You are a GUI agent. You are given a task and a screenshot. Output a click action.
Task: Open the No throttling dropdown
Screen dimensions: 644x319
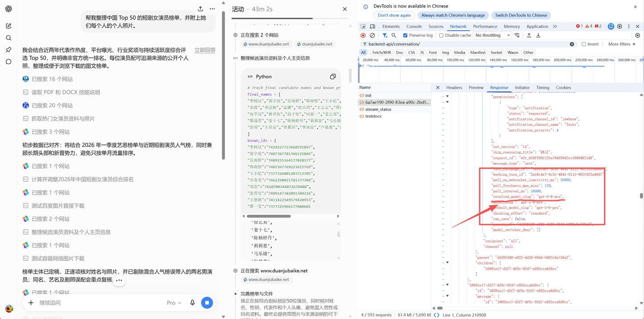[492, 35]
